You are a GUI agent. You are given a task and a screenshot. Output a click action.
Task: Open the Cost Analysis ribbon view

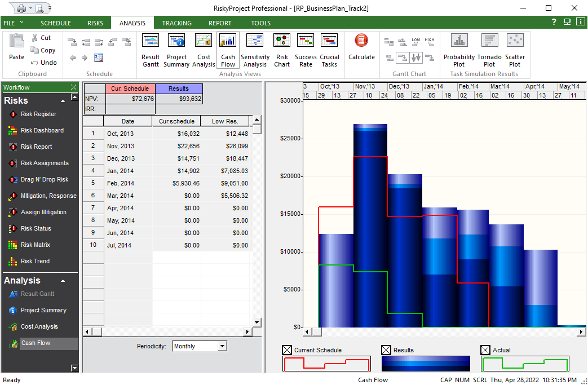[x=204, y=50]
